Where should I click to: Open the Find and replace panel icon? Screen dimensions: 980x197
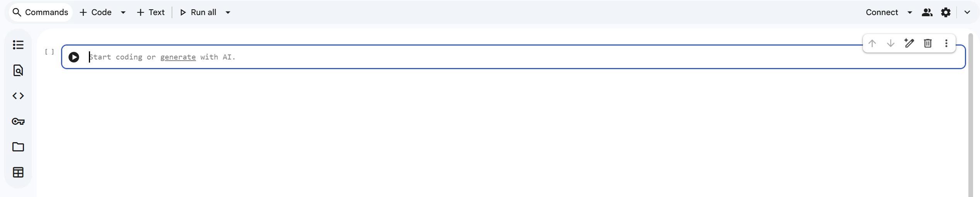pos(18,70)
